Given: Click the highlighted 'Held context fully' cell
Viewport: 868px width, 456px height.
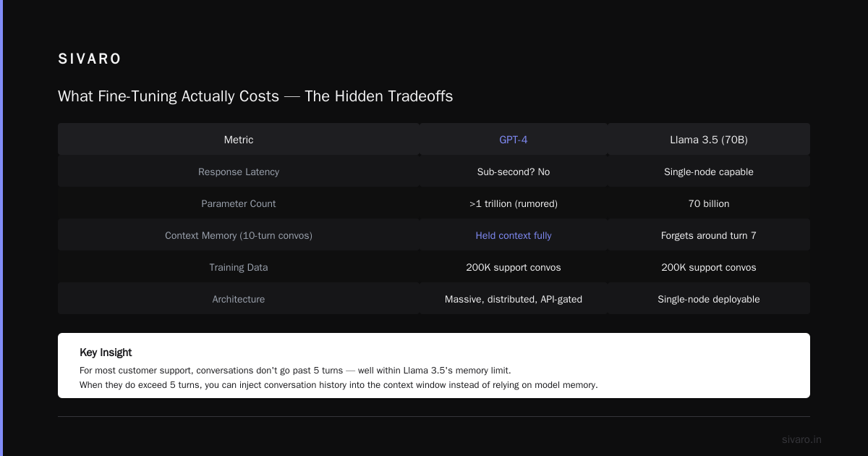Looking at the screenshot, I should pyautogui.click(x=514, y=235).
